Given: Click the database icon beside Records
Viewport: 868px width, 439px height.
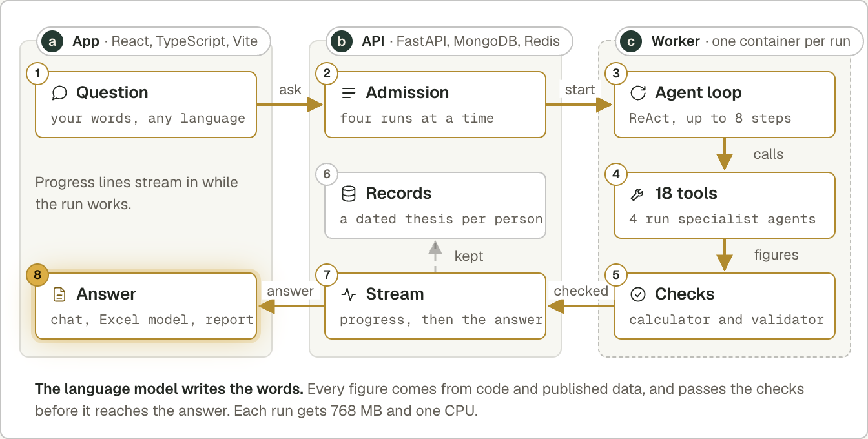Looking at the screenshot, I should (x=349, y=194).
